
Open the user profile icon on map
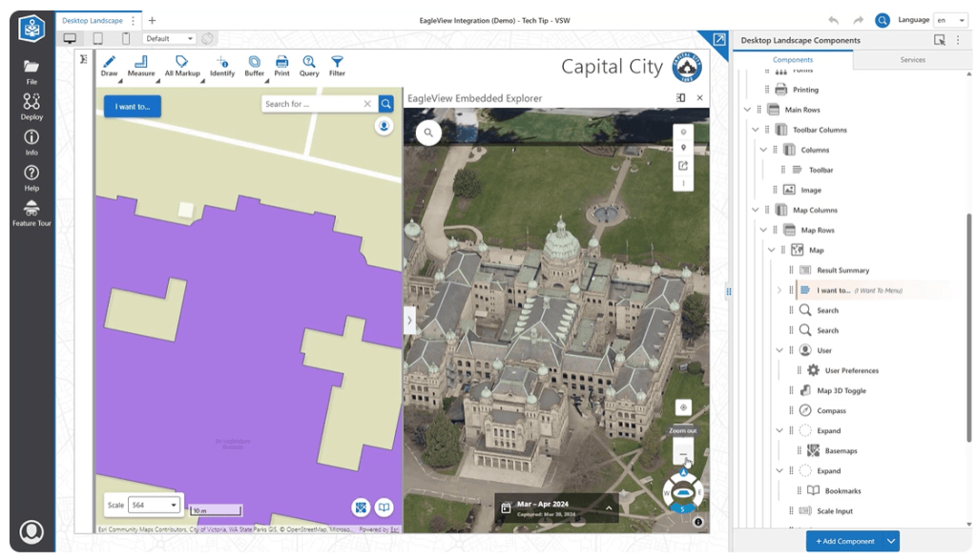384,127
